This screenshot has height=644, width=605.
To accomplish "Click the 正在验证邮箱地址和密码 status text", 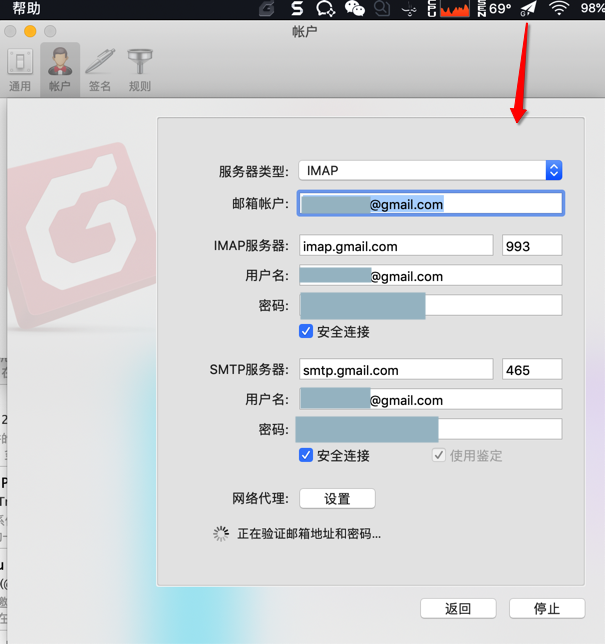I will point(309,534).
